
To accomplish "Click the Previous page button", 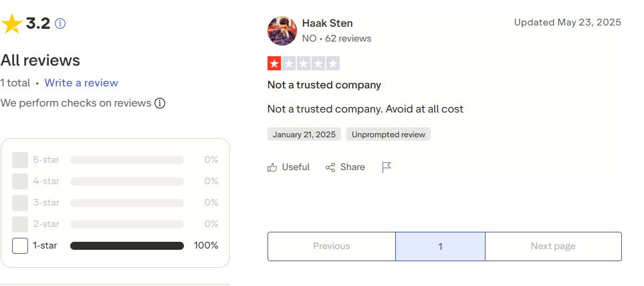I will point(331,246).
